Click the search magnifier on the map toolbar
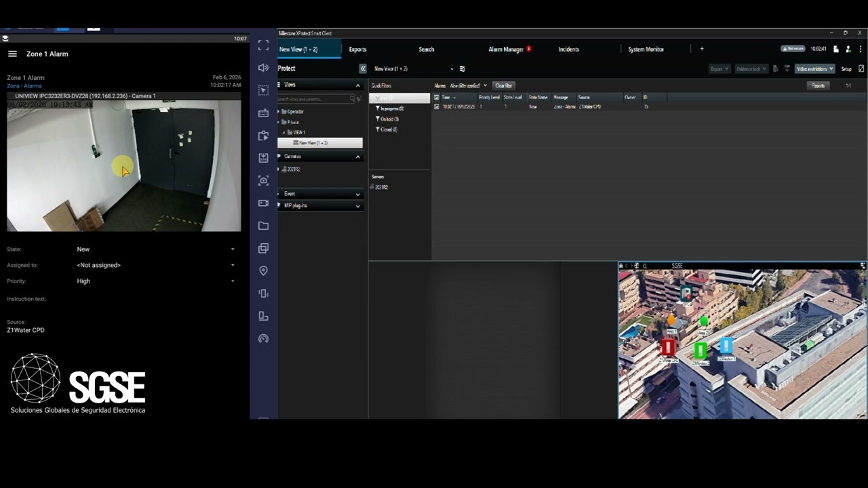 (x=645, y=266)
